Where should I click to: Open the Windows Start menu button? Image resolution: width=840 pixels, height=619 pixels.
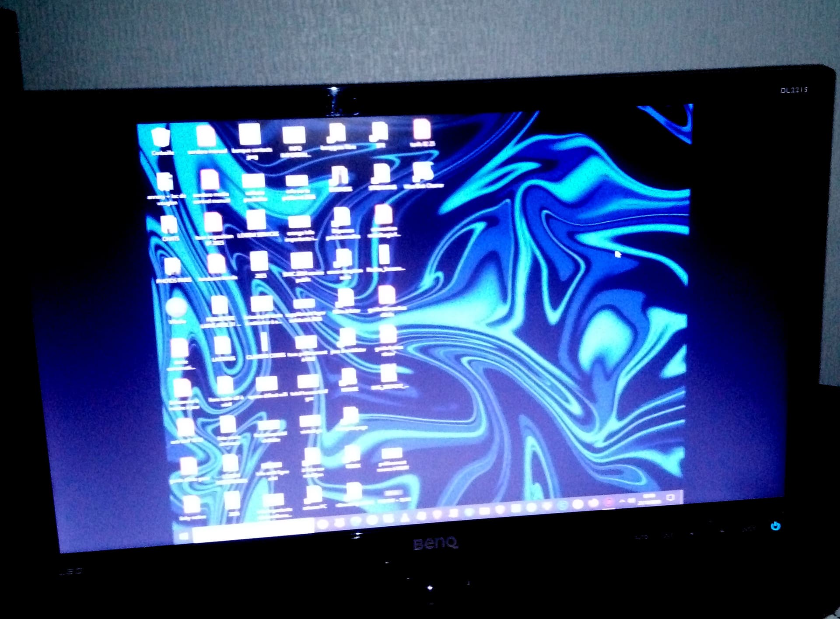click(x=184, y=536)
